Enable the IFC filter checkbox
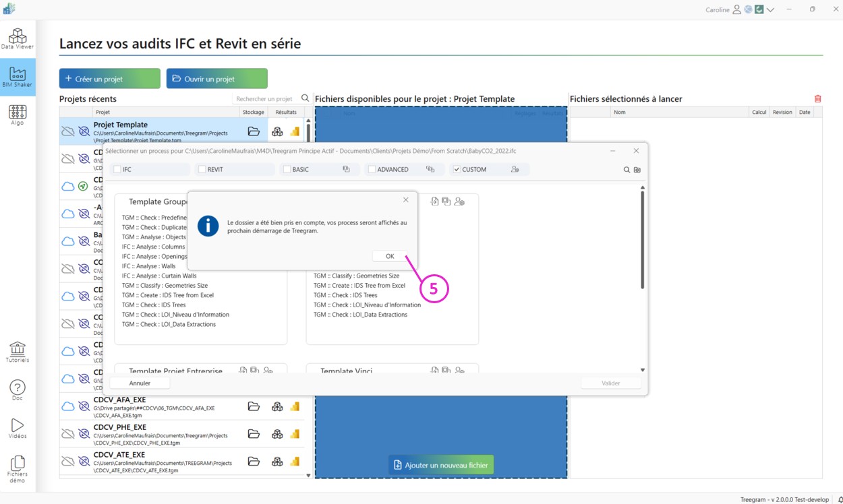Viewport: 843px width, 504px height. coord(117,170)
